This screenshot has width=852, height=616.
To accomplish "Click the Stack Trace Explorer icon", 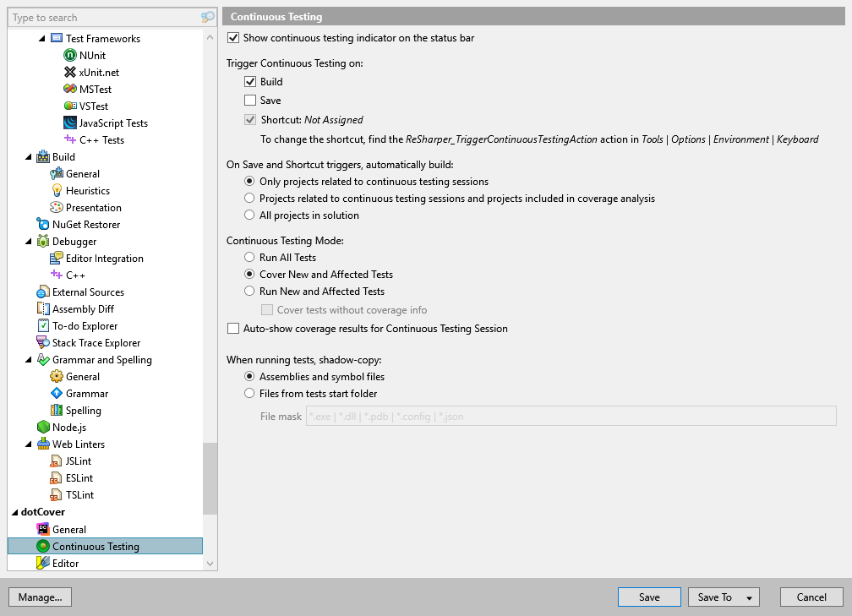I will [43, 343].
